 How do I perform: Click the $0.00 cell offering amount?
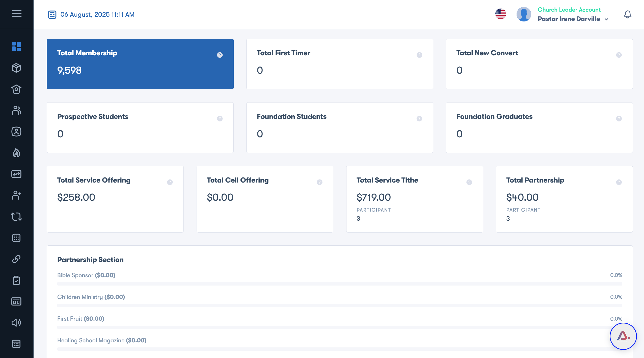point(220,197)
